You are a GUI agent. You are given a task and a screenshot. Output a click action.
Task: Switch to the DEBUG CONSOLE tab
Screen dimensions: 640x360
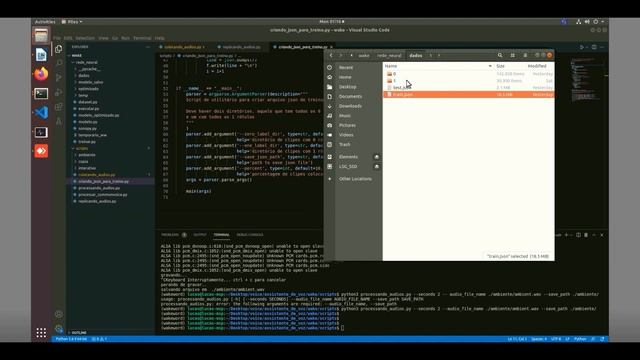pyautogui.click(x=250, y=235)
